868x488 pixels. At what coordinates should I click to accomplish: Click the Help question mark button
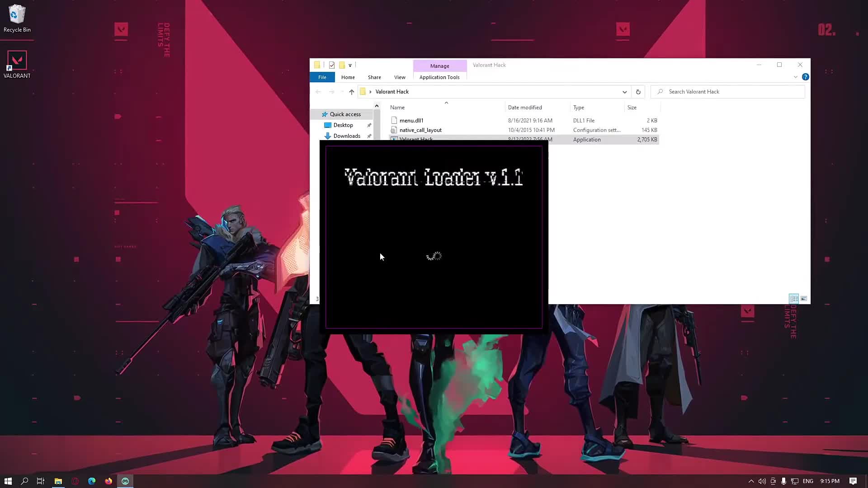pyautogui.click(x=805, y=77)
